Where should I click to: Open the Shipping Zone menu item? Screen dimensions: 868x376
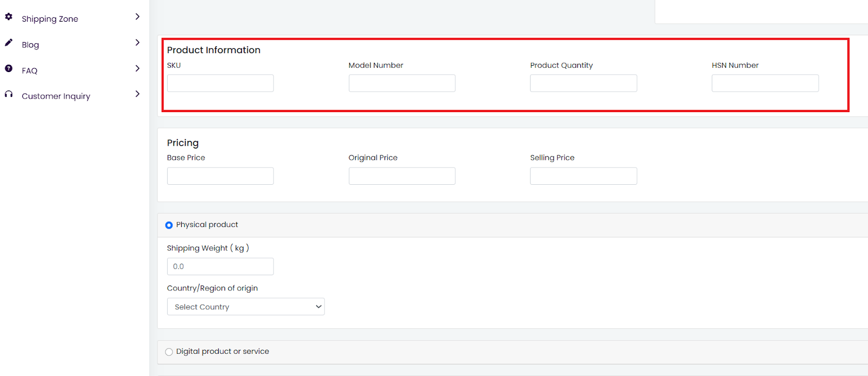pyautogui.click(x=50, y=19)
